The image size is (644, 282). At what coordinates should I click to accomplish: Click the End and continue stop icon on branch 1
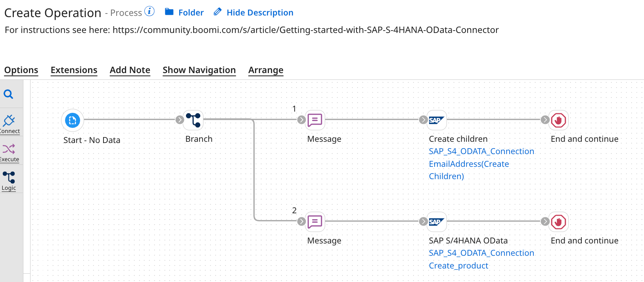point(558,120)
